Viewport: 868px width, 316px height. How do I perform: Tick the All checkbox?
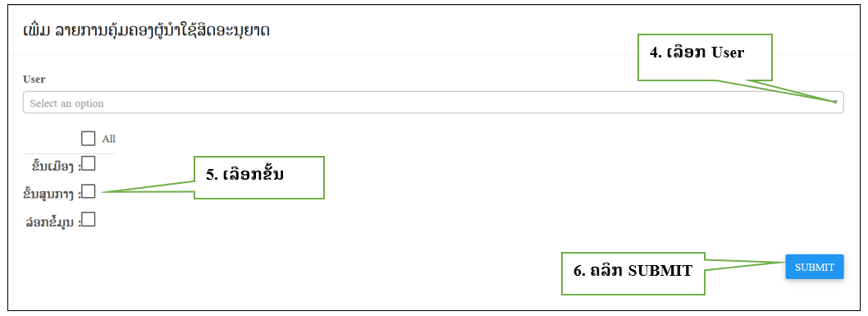coord(88,139)
